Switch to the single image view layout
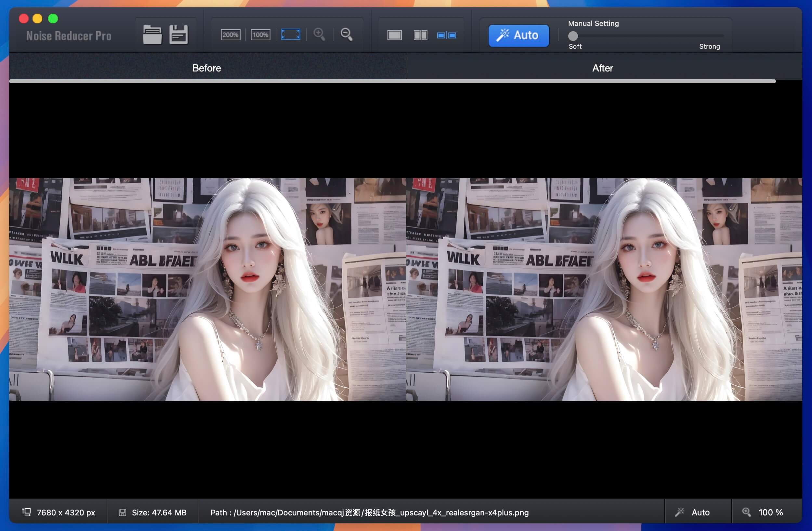The image size is (812, 531). tap(394, 35)
